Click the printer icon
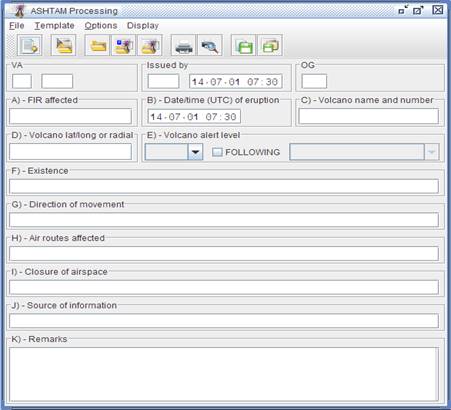This screenshot has height=410, width=451. [x=184, y=45]
